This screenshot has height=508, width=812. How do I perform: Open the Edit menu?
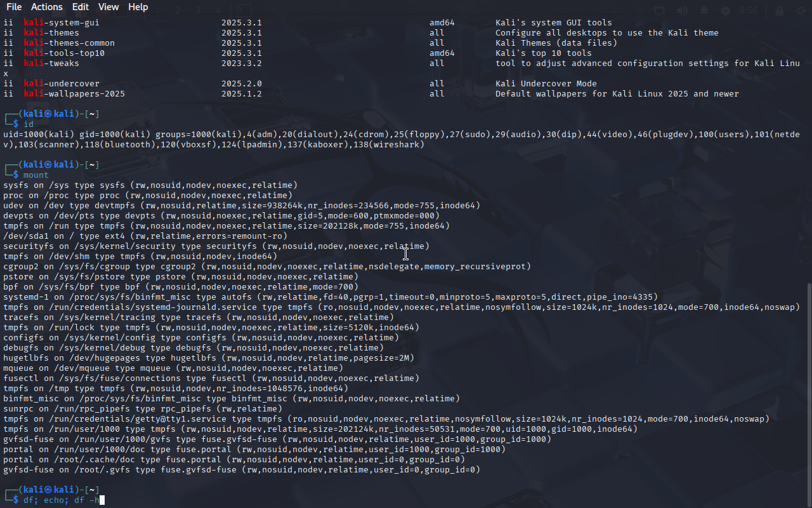[81, 7]
